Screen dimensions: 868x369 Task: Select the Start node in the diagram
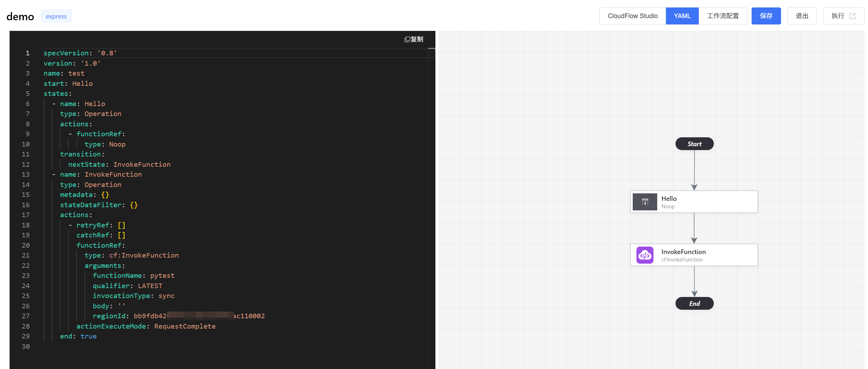[x=694, y=144]
